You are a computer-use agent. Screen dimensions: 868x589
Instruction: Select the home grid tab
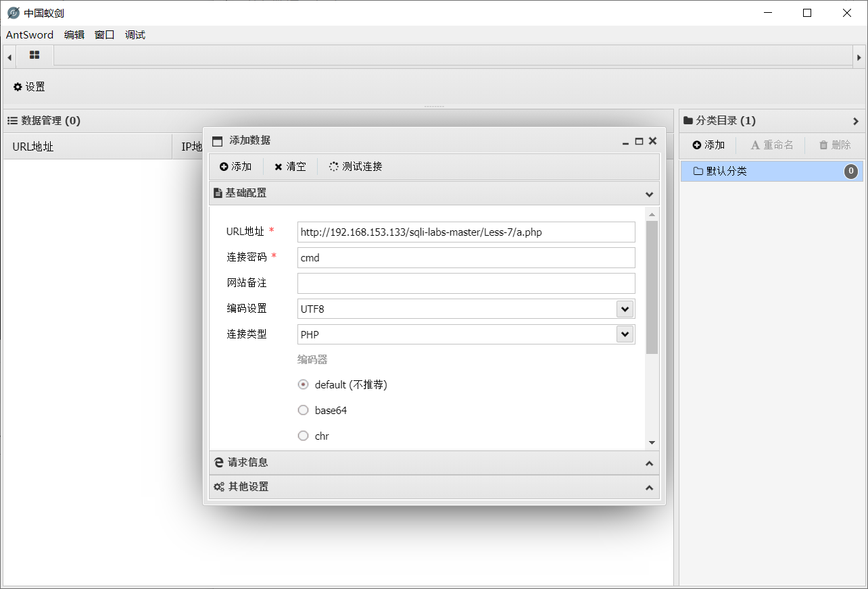34,55
